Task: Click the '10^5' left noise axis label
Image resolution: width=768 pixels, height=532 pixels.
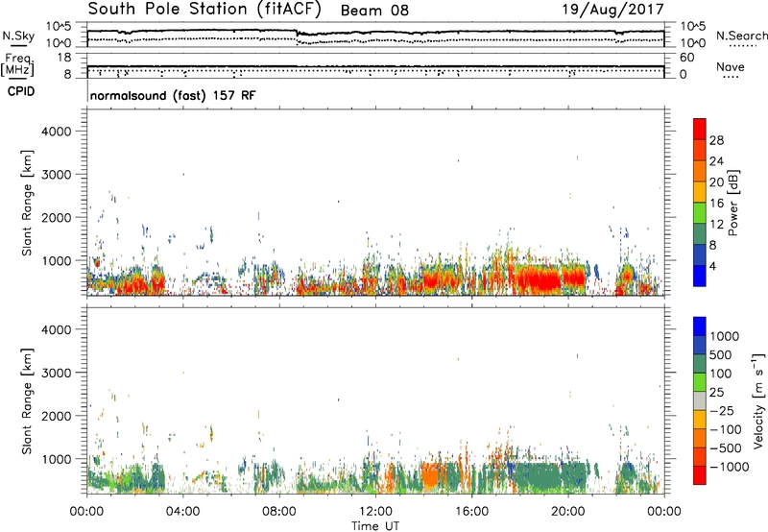Action: pyautogui.click(x=59, y=27)
